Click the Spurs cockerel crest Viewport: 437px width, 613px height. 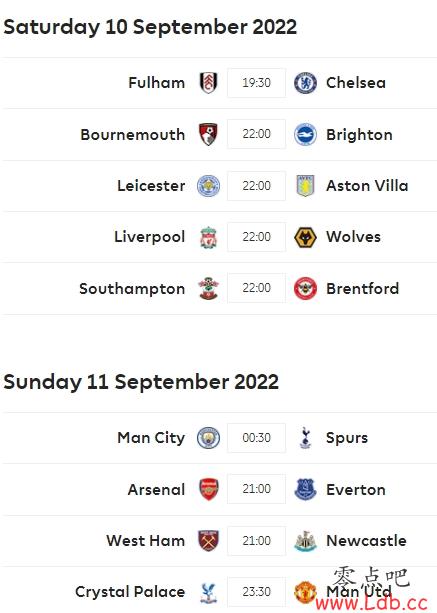(x=305, y=438)
